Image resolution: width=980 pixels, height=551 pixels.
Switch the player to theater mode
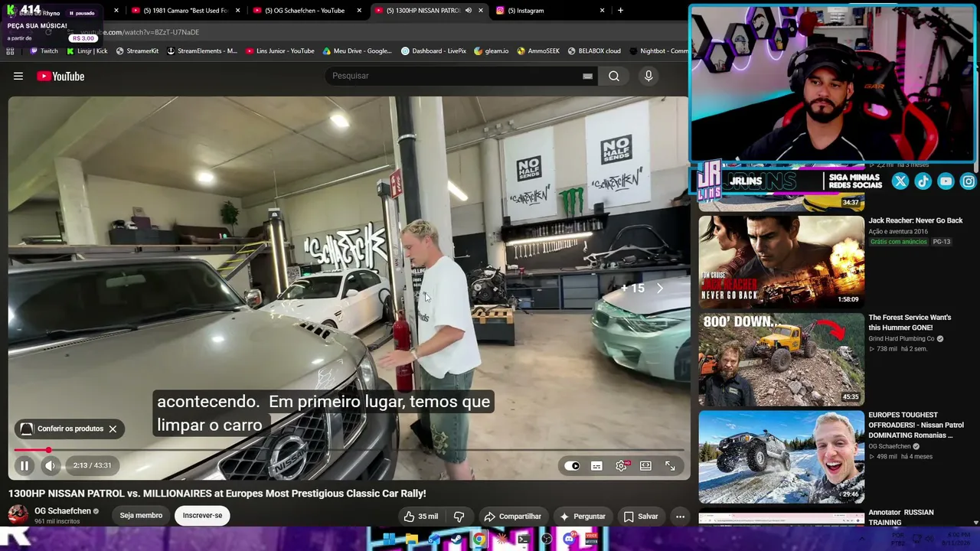pyautogui.click(x=645, y=465)
